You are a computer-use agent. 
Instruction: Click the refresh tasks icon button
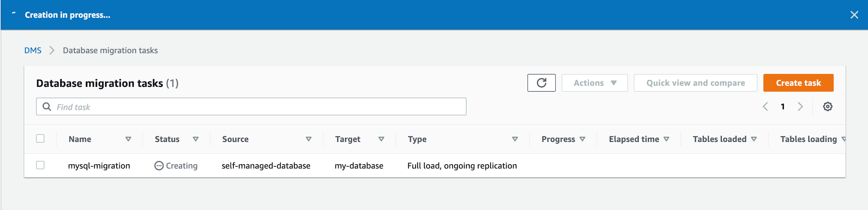pos(541,83)
